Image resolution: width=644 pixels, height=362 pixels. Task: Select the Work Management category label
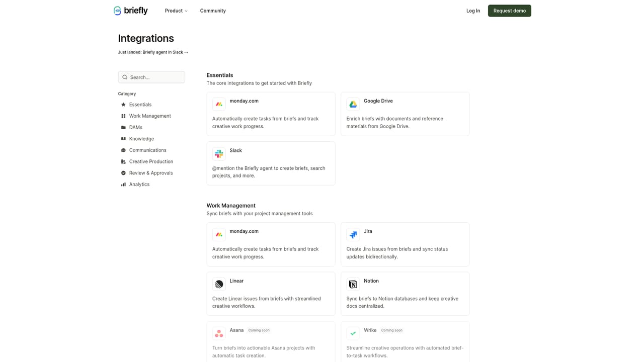(x=150, y=116)
